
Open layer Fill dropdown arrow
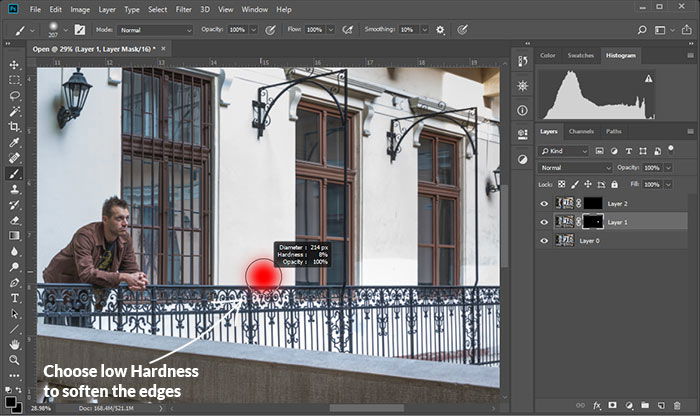coord(668,184)
